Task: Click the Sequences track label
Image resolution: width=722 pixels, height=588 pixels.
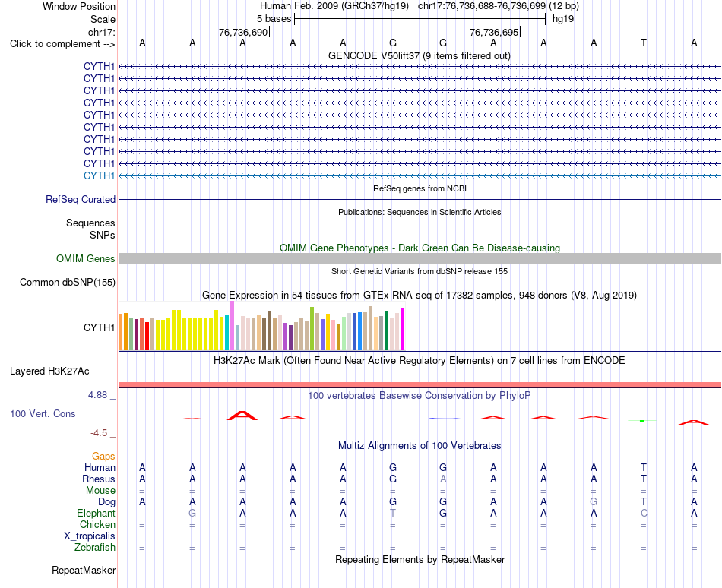Action: click(90, 223)
